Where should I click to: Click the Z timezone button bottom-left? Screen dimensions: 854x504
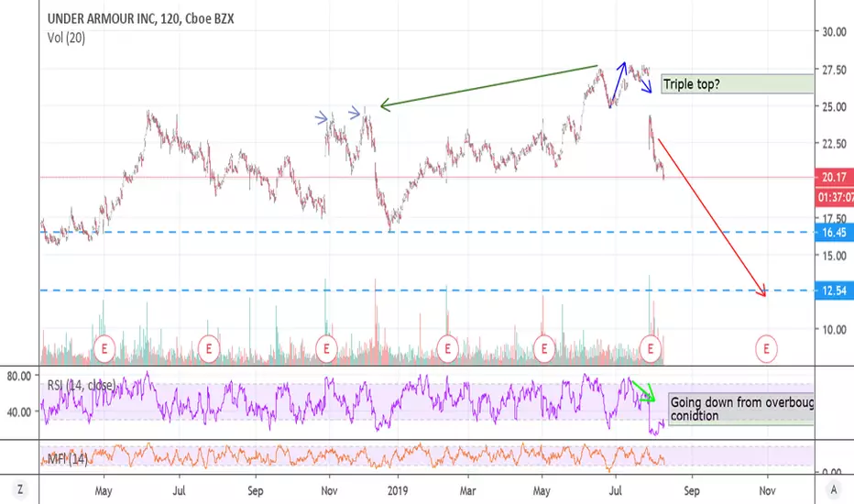[x=19, y=490]
